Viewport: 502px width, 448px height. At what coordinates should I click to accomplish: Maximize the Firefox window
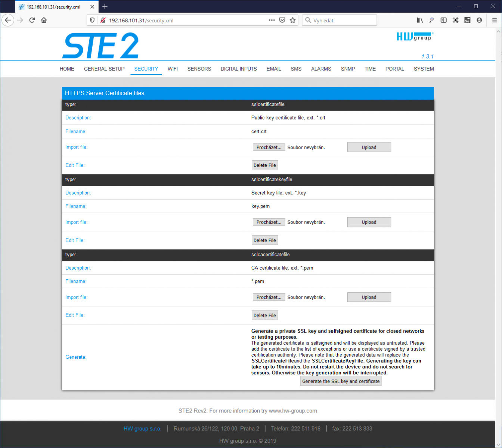476,6
